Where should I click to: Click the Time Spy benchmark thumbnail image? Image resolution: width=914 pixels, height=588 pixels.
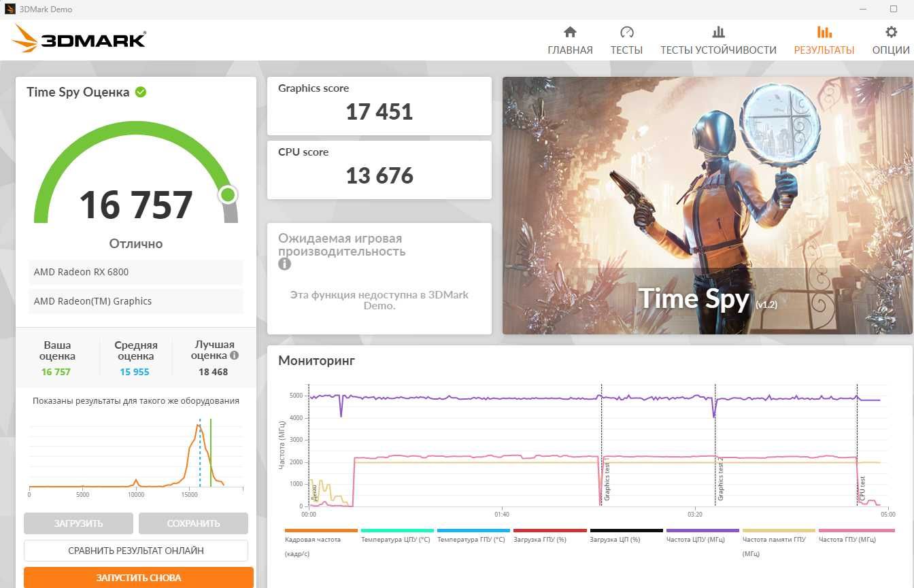pyautogui.click(x=707, y=205)
